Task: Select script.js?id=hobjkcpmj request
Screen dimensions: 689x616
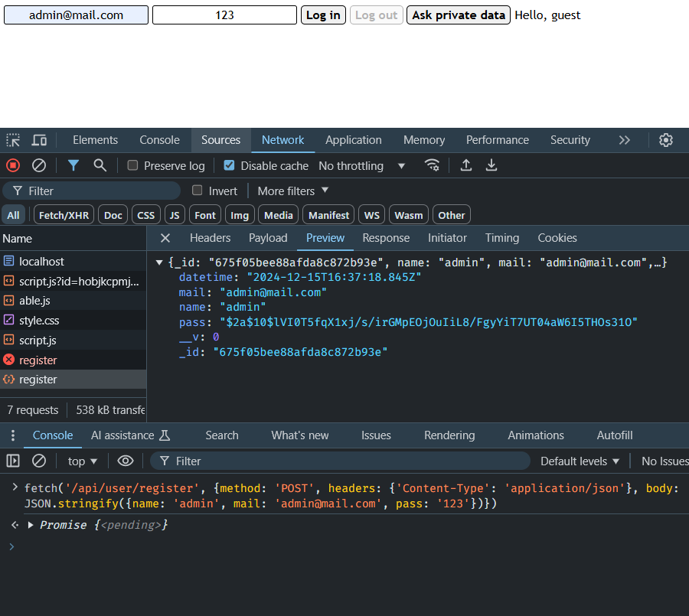Action: 73,281
